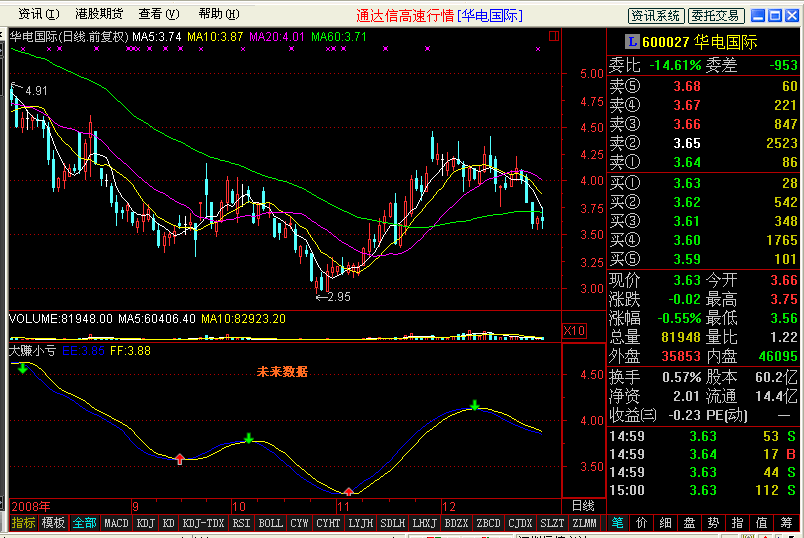This screenshot has width=804, height=538.
Task: Switch to the ZLMM indicator
Action: 585,523
